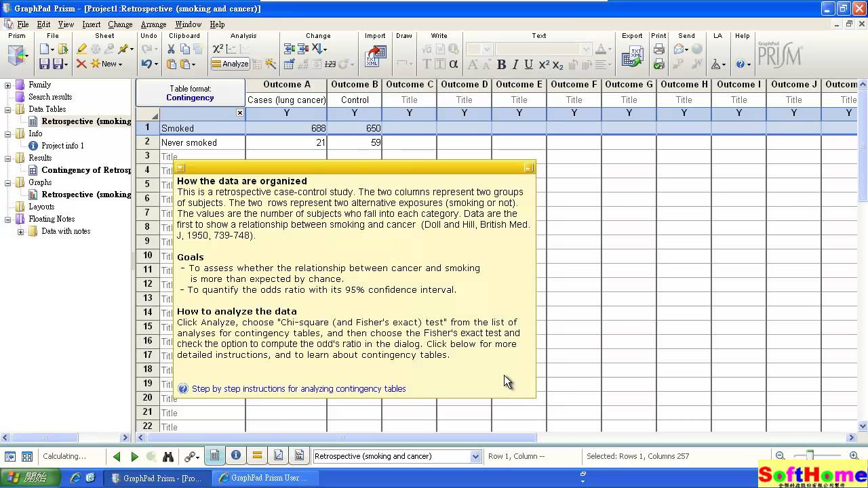Screen dimensions: 868x488
Task: Click the zoom in magnifier icon
Action: pyautogui.click(x=854, y=456)
